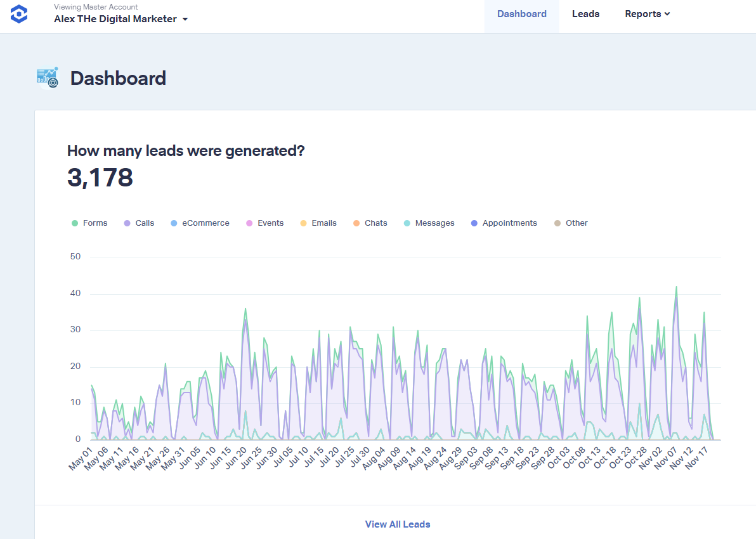Screen dimensions: 756x539
Task: Click the Viewing Master Account label
Action: coord(96,7)
